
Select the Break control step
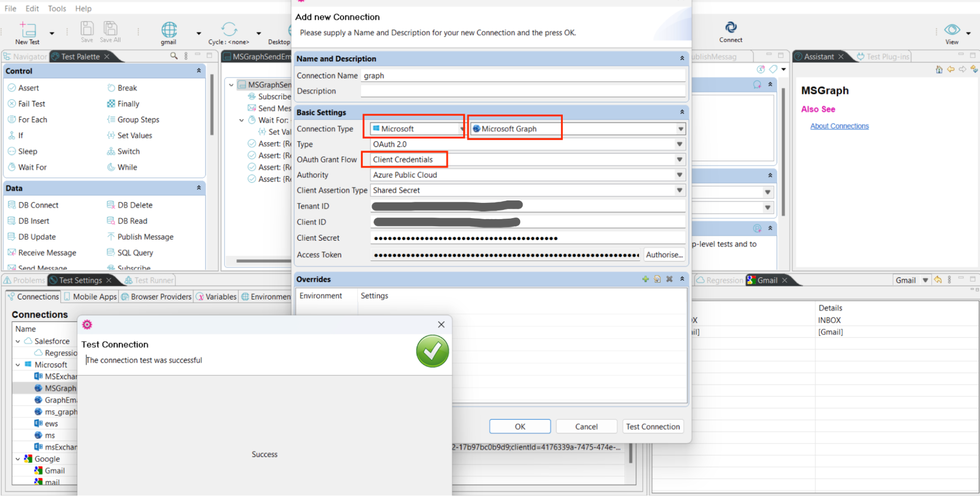[x=122, y=88]
